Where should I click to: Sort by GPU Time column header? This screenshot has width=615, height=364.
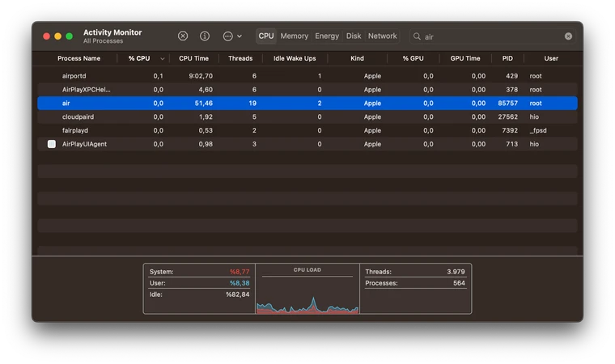[465, 58]
